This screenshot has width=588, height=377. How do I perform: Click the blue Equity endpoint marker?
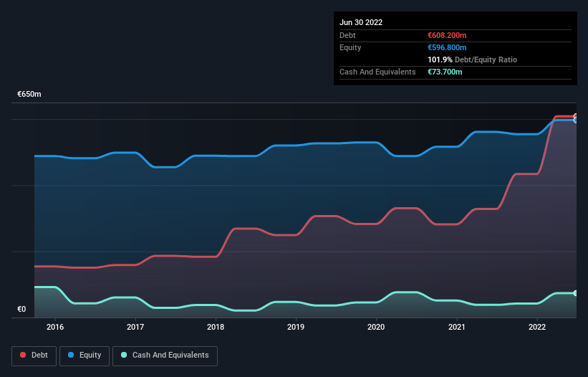(576, 120)
